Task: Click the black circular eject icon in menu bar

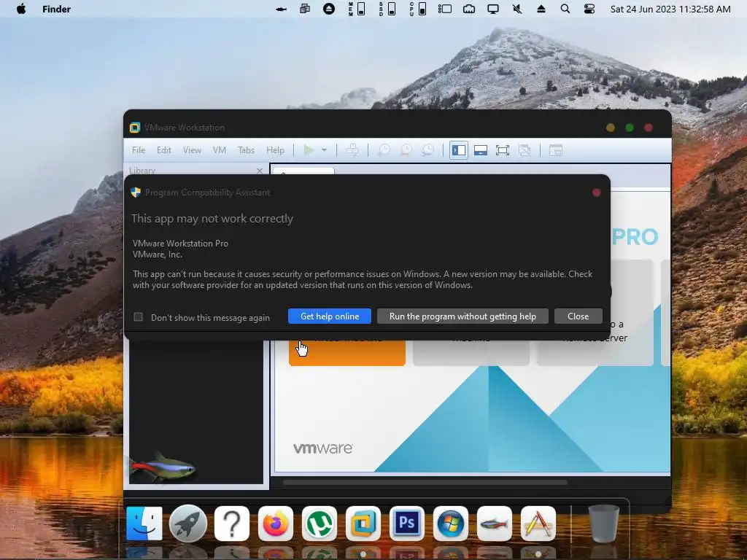Action: (x=329, y=9)
